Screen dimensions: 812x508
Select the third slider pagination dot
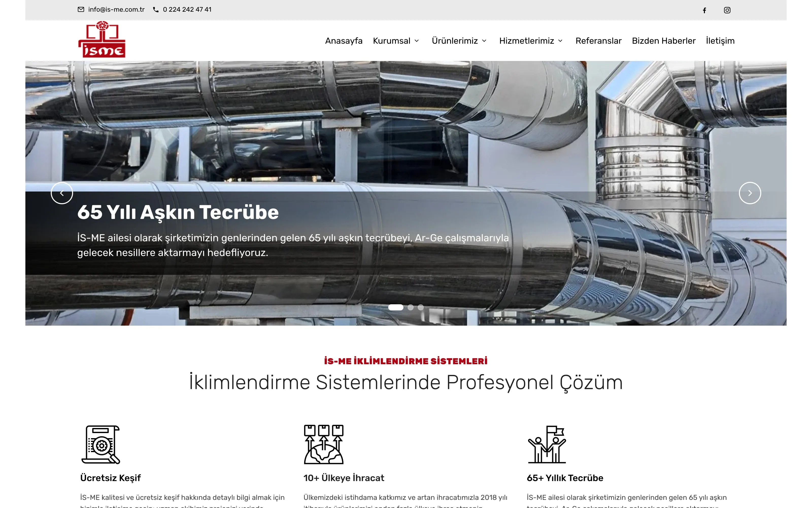420,307
